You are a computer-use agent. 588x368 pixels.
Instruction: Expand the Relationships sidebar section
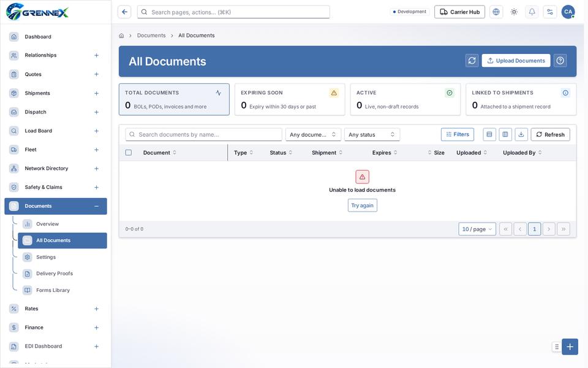[96, 56]
